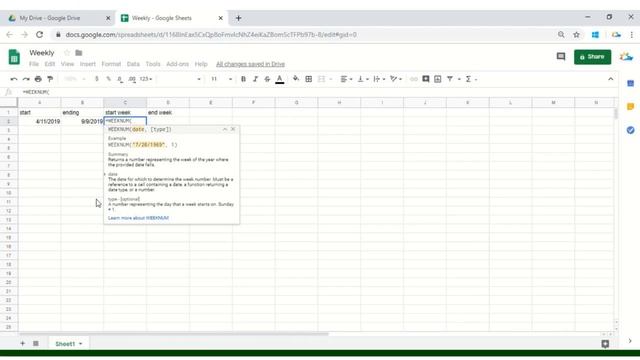Collapse the WEEKNUM help details

224,129
